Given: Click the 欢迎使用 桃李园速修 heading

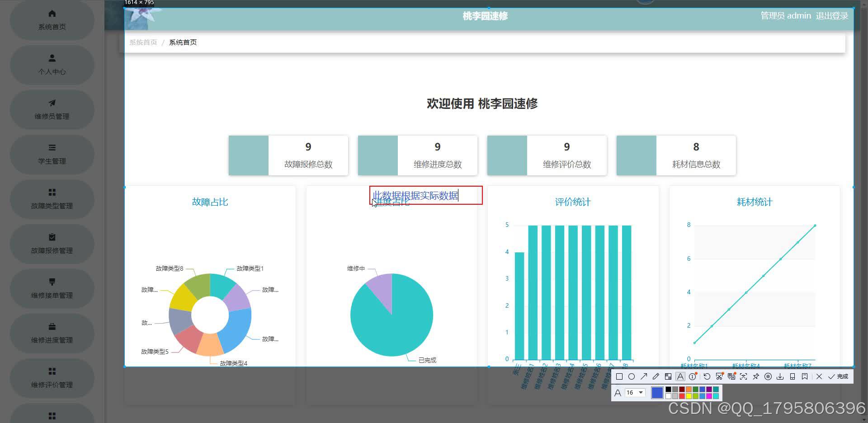Looking at the screenshot, I should (482, 103).
